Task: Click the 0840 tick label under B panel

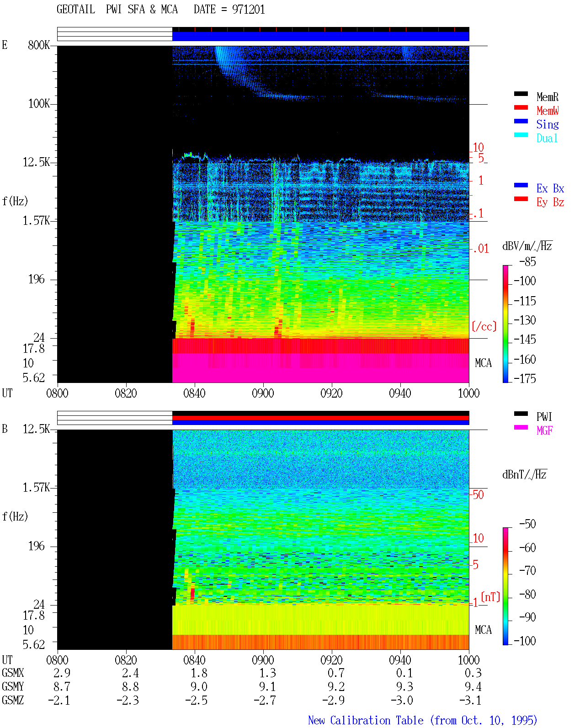Action: click(194, 660)
